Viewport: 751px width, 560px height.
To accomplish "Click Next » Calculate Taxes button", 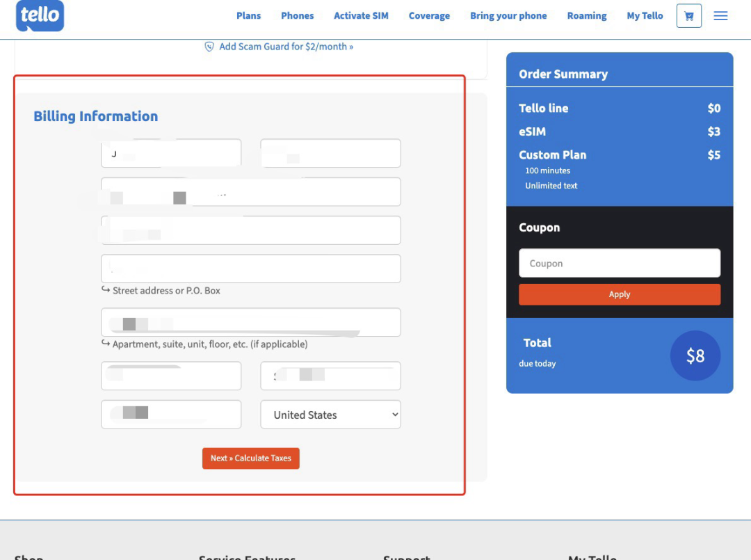I will click(250, 458).
